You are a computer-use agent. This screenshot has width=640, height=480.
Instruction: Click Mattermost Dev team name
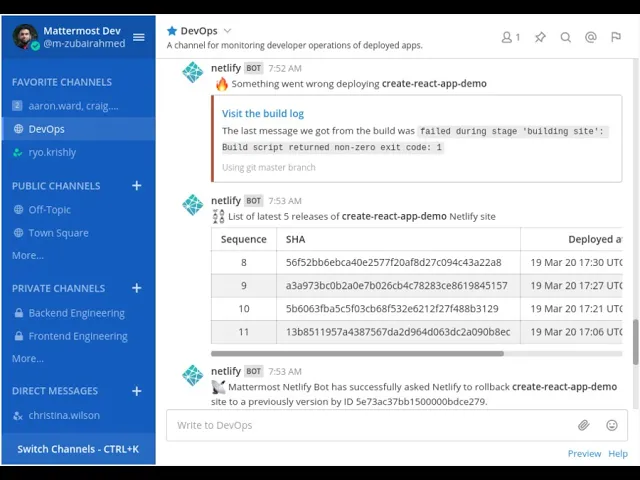coord(82,31)
